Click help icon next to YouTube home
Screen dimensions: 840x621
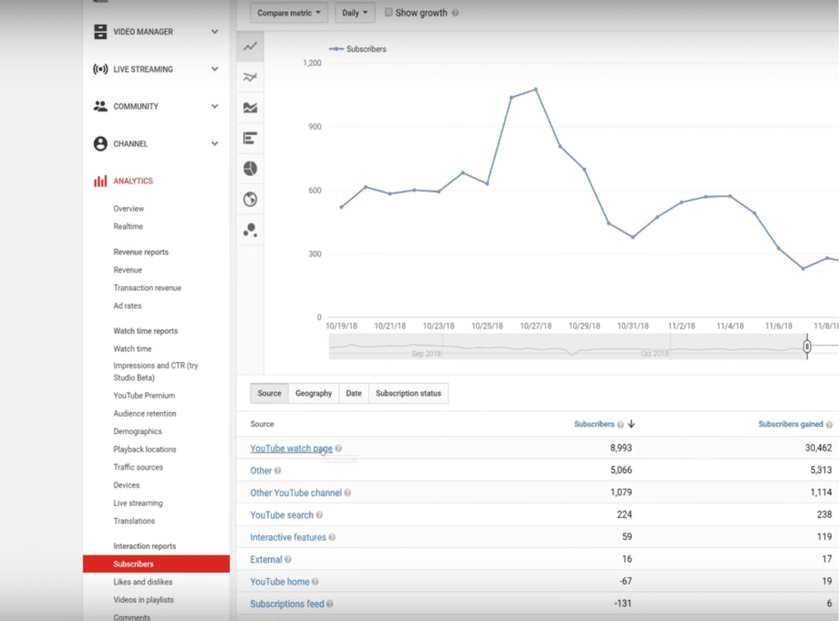click(315, 582)
